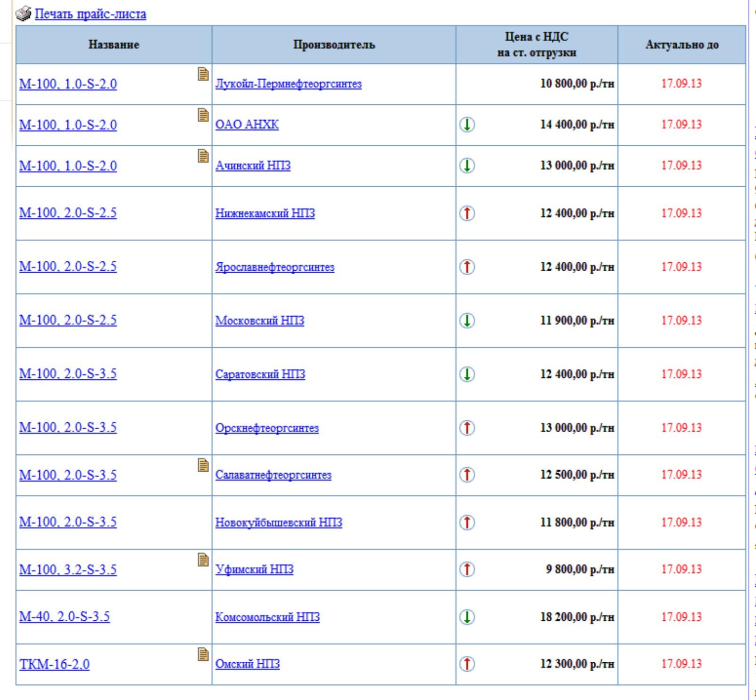Viewport: 756px width, 700px height.
Task: Click the red up arrow in the Орскнефтеоргсинтез row
Action: pos(467,428)
